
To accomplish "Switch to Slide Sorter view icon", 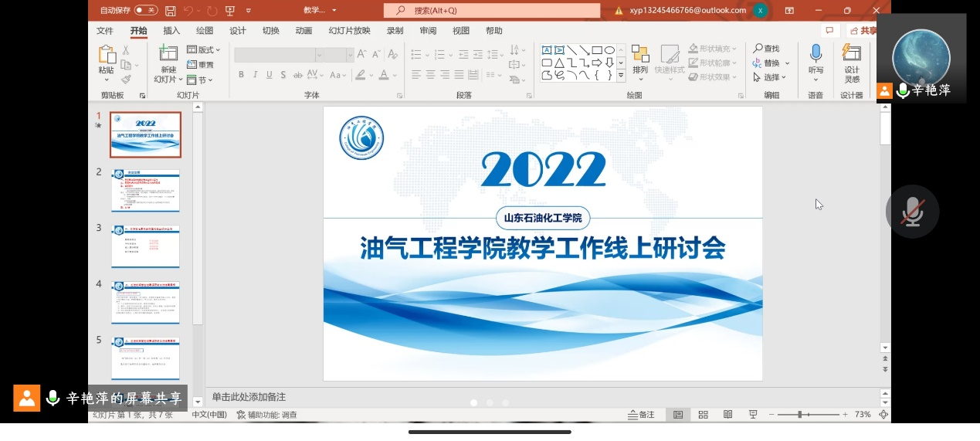I will point(703,415).
